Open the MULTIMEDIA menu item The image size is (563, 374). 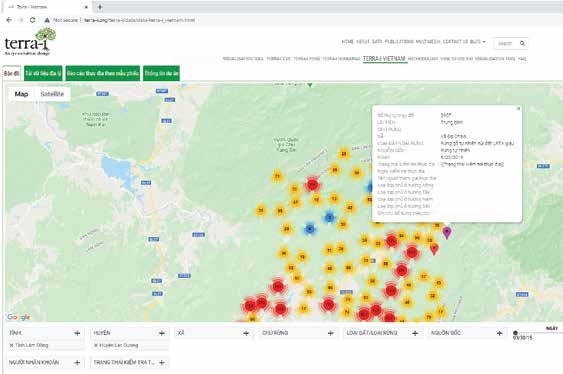[428, 42]
